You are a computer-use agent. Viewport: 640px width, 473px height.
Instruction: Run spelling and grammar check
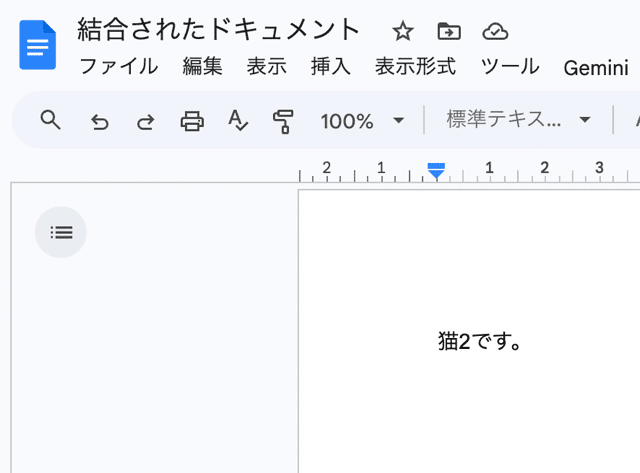[x=238, y=120]
